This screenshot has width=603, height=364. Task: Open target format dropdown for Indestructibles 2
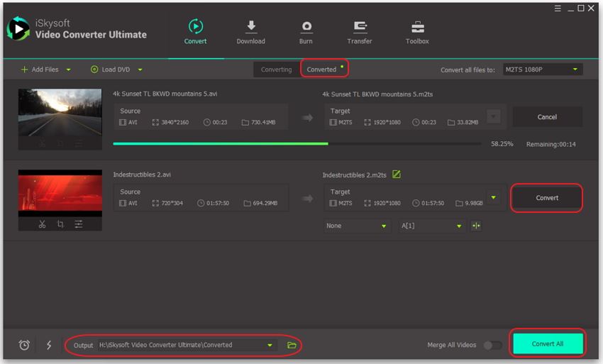click(494, 198)
